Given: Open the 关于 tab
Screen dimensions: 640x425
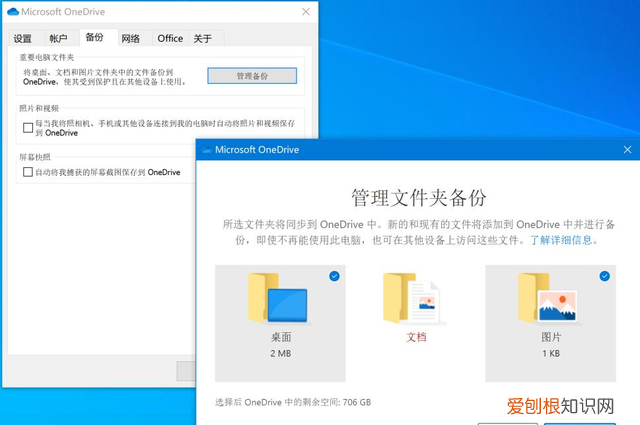Looking at the screenshot, I should pos(202,39).
